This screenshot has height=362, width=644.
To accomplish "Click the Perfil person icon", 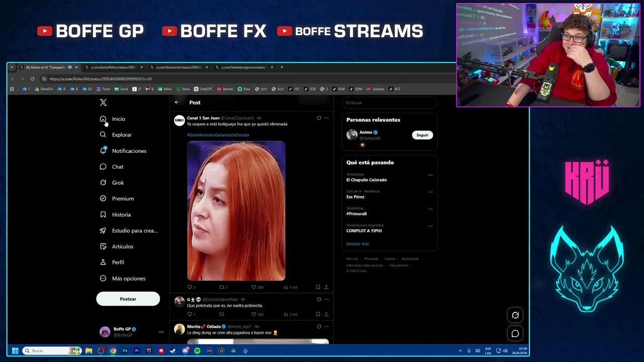I will (103, 262).
